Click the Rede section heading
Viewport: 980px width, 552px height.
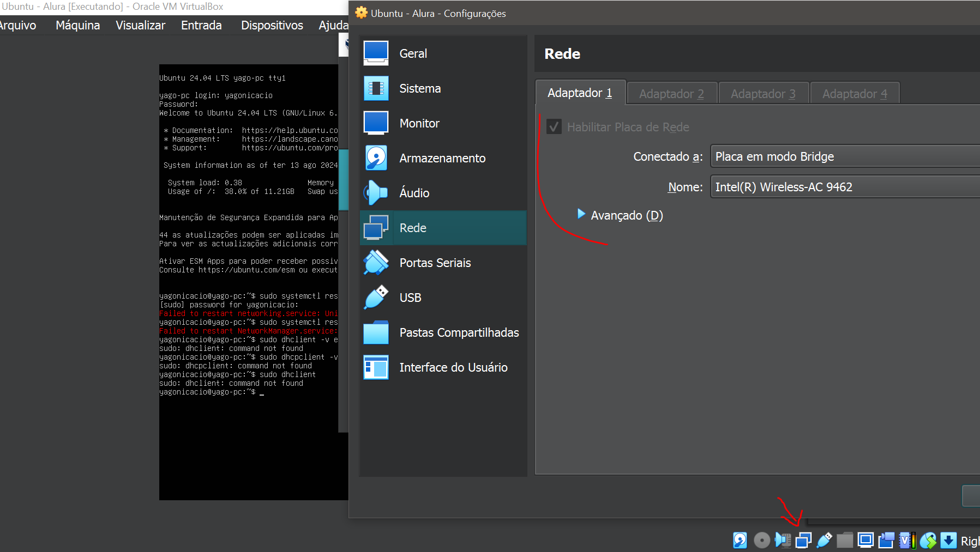point(562,54)
